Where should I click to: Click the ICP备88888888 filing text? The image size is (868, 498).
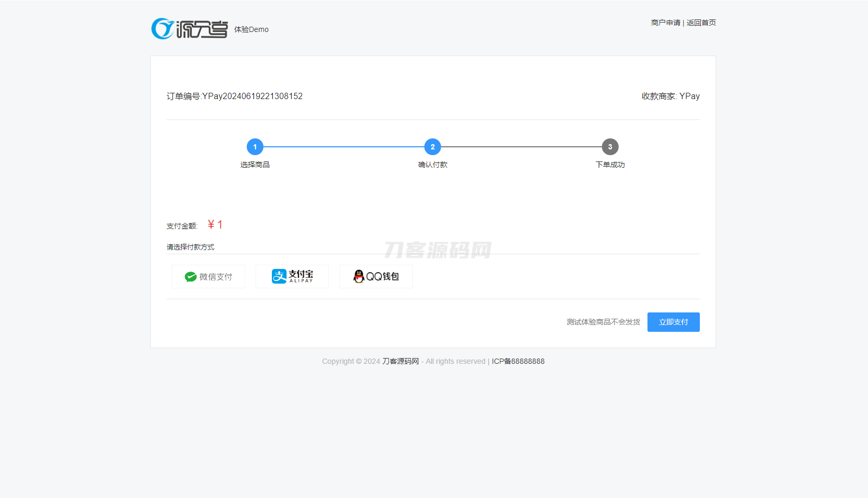click(x=518, y=361)
